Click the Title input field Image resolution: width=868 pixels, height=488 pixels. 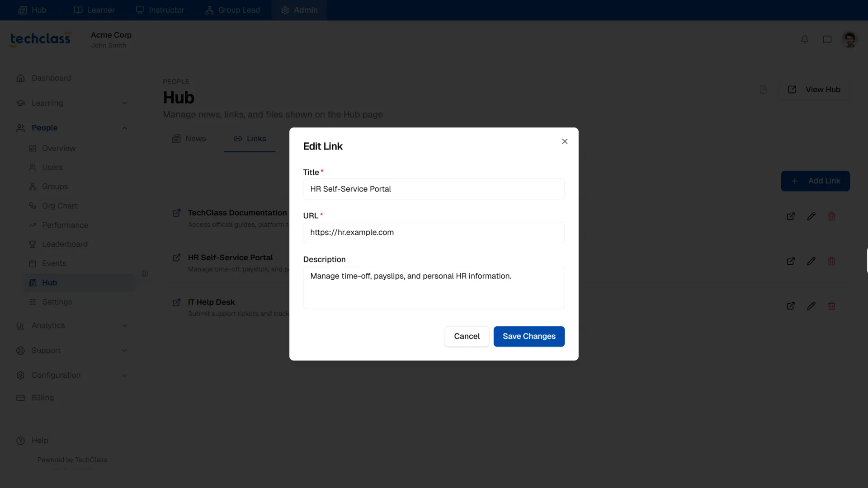tap(434, 189)
